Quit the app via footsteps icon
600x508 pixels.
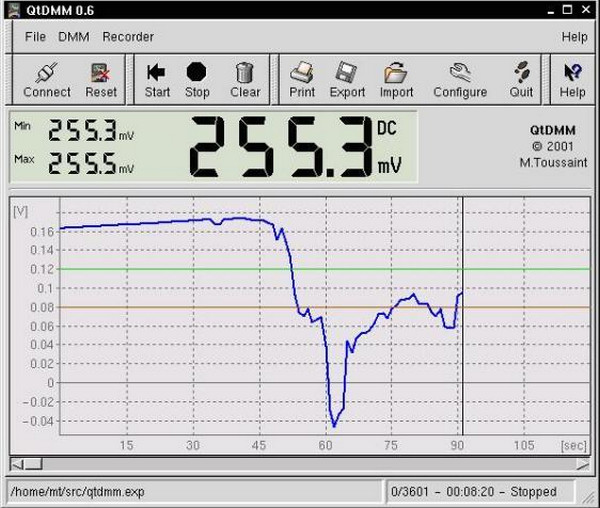pos(521,72)
